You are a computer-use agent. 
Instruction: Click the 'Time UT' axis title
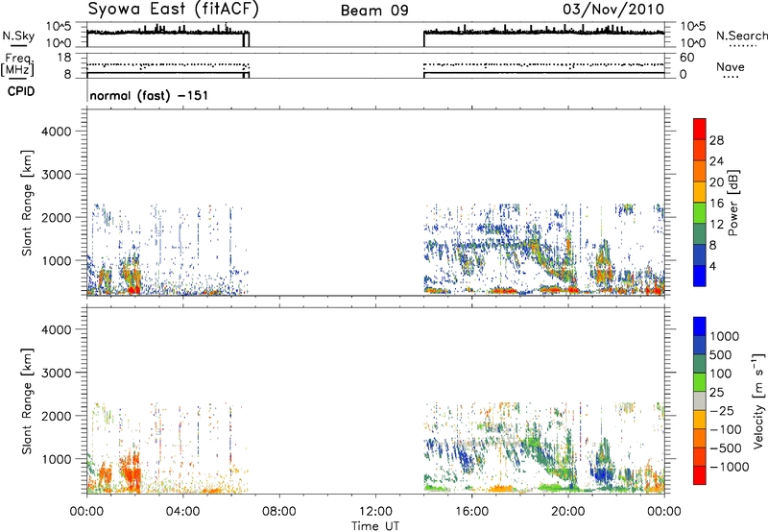(375, 525)
